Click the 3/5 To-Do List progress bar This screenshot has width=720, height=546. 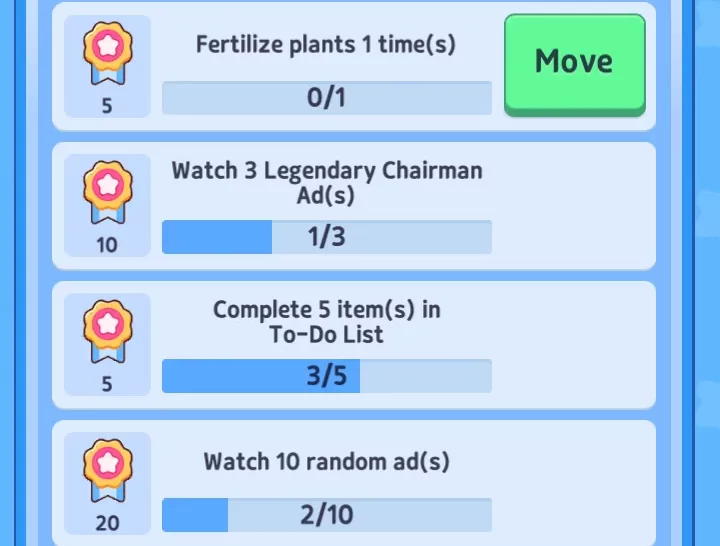pyautogui.click(x=327, y=376)
